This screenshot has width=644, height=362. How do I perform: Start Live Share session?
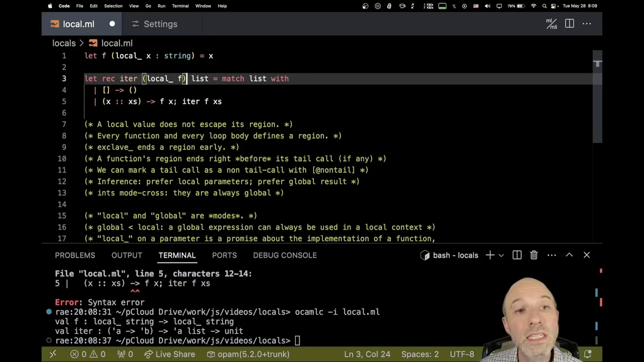coord(169,354)
